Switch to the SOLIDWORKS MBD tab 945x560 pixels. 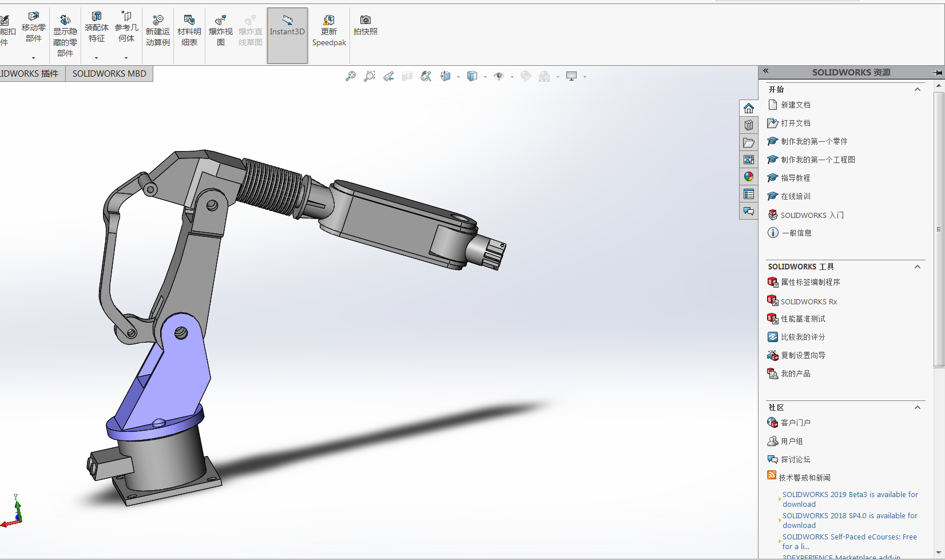pos(109,74)
